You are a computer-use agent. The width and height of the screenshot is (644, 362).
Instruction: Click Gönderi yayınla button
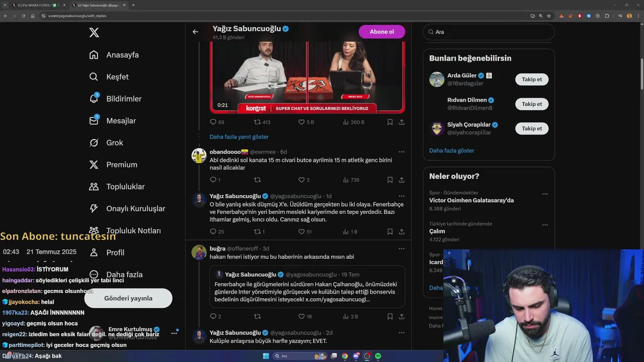pos(128,298)
